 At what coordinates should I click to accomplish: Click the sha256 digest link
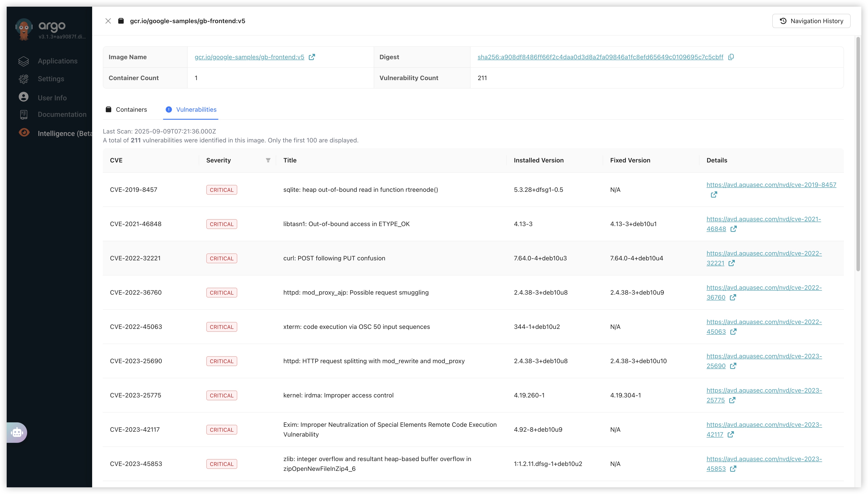600,57
